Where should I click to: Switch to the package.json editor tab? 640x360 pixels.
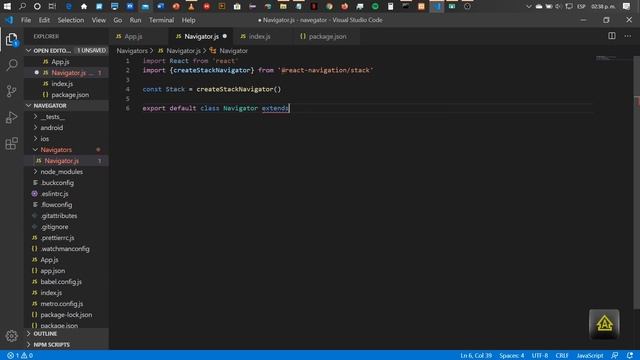[x=327, y=36]
